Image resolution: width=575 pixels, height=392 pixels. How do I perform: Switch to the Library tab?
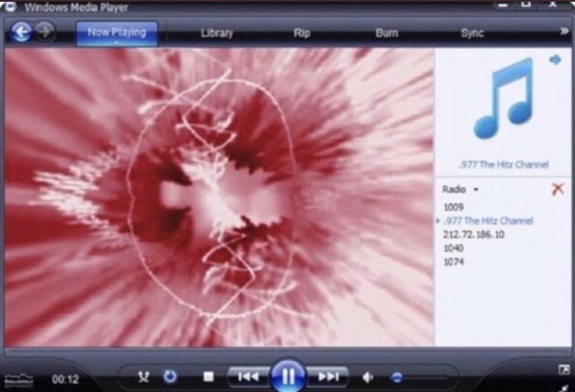pyautogui.click(x=217, y=33)
